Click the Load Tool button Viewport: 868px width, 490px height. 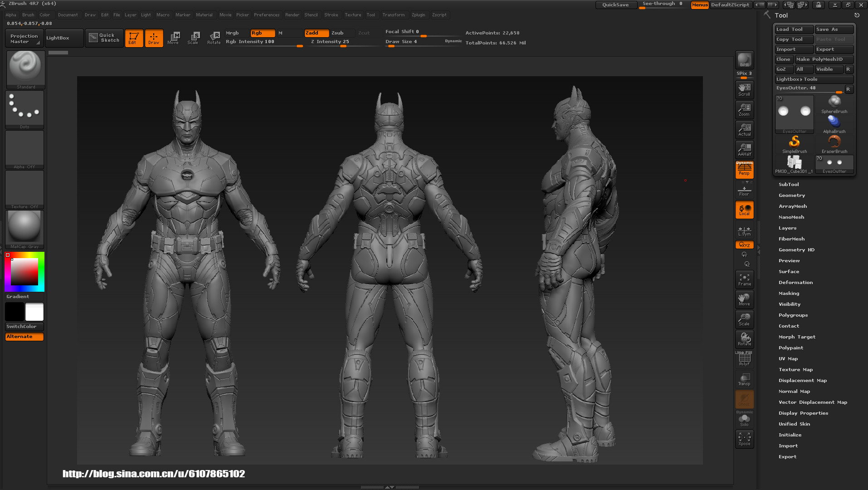point(794,29)
